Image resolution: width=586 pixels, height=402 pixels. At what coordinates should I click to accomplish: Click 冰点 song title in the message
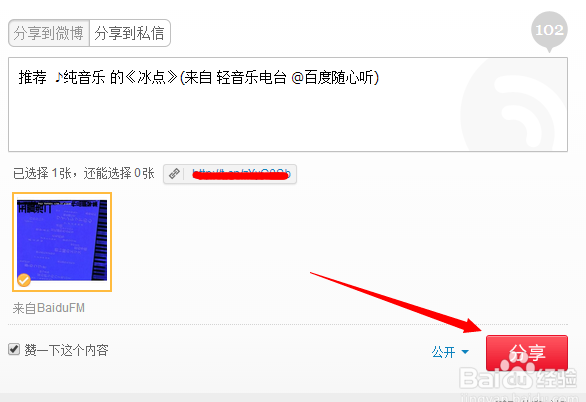coord(151,78)
